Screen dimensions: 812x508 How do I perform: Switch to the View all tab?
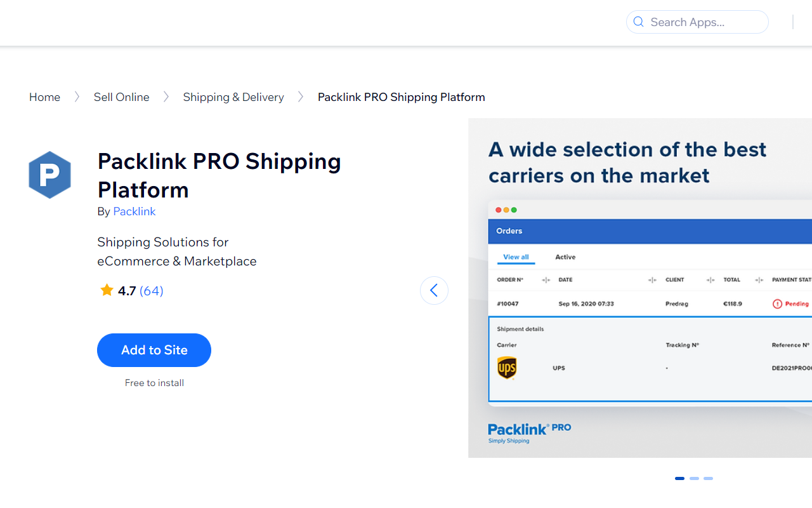pyautogui.click(x=516, y=257)
